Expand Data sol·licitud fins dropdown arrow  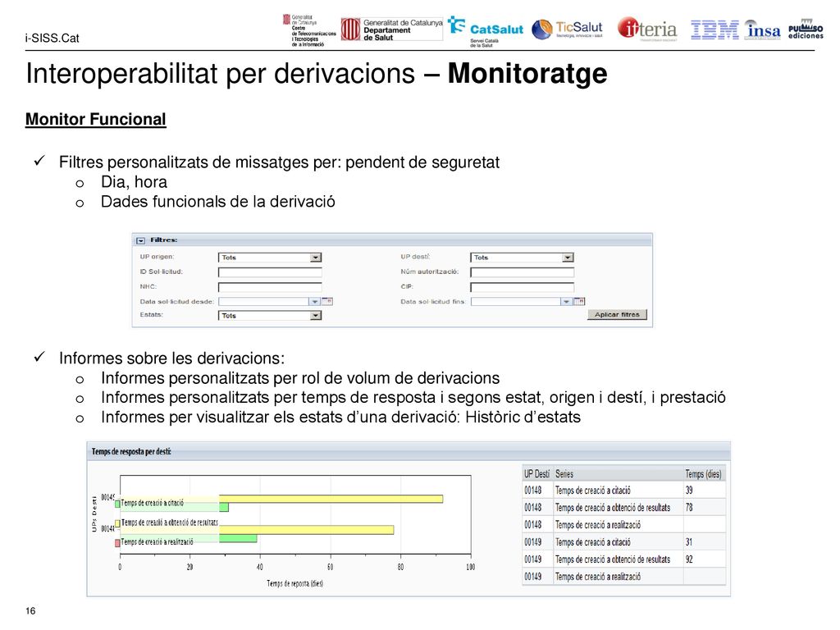click(566, 302)
